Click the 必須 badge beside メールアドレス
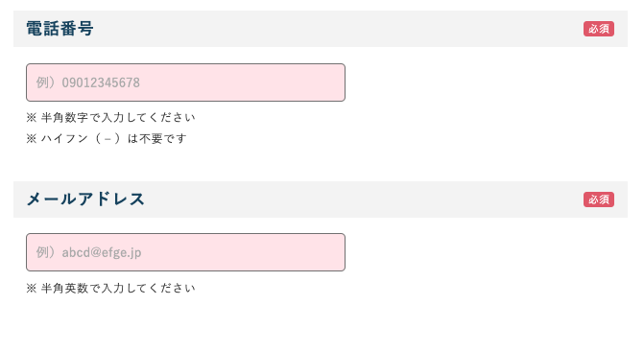The width and height of the screenshot is (644, 352). [598, 199]
